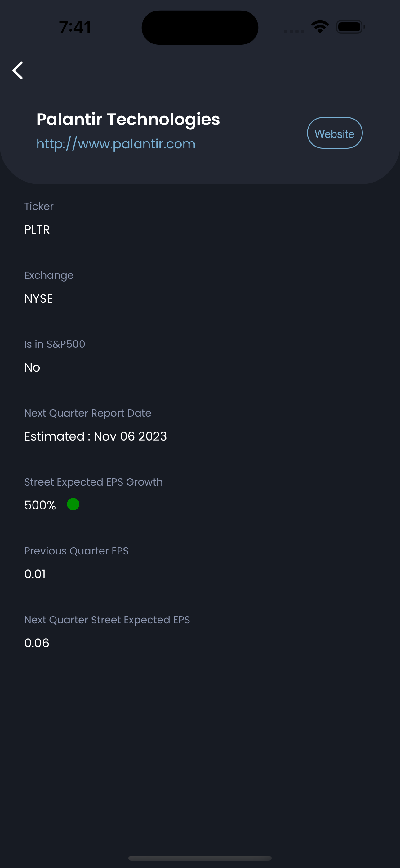Tap the Palantir Technologies company title
Image resolution: width=400 pixels, height=868 pixels.
(x=128, y=119)
